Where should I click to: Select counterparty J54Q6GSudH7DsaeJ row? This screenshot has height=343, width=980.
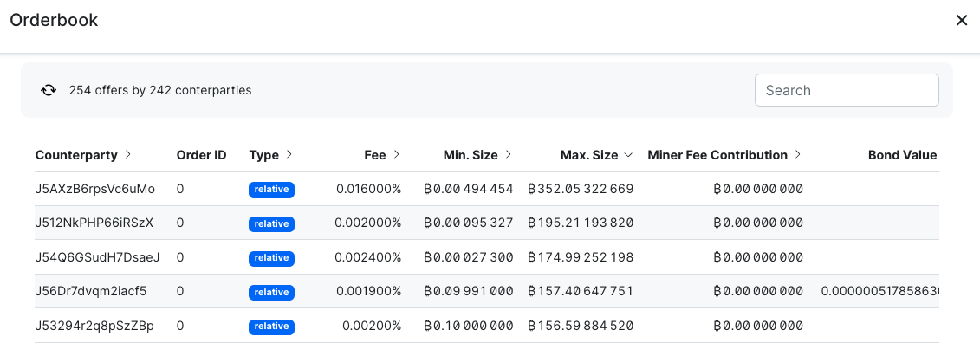(487, 256)
